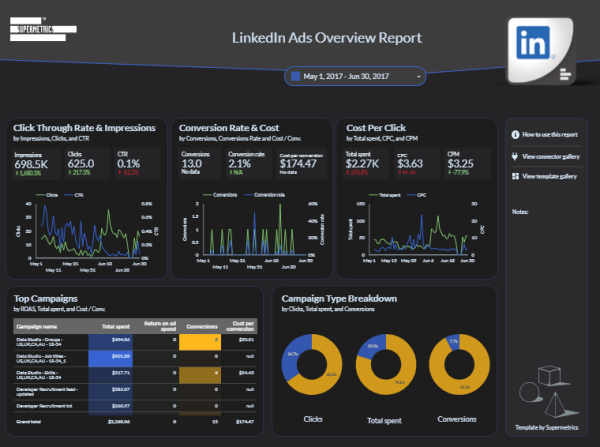Click Conversions legend in Conversion Rate chart

220,195
